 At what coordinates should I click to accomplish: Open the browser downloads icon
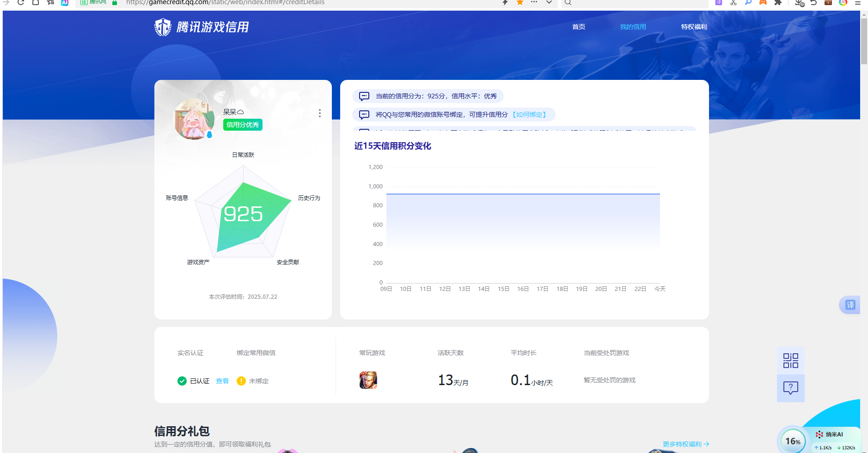(800, 3)
